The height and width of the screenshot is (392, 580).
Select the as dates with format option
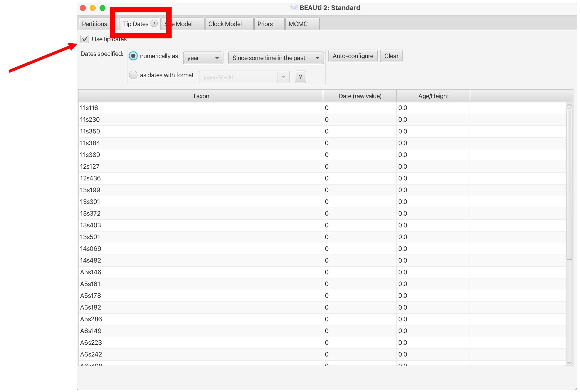133,75
